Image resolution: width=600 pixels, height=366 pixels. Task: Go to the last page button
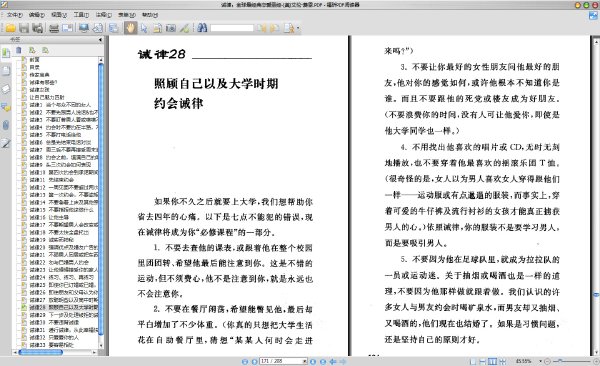[323, 361]
